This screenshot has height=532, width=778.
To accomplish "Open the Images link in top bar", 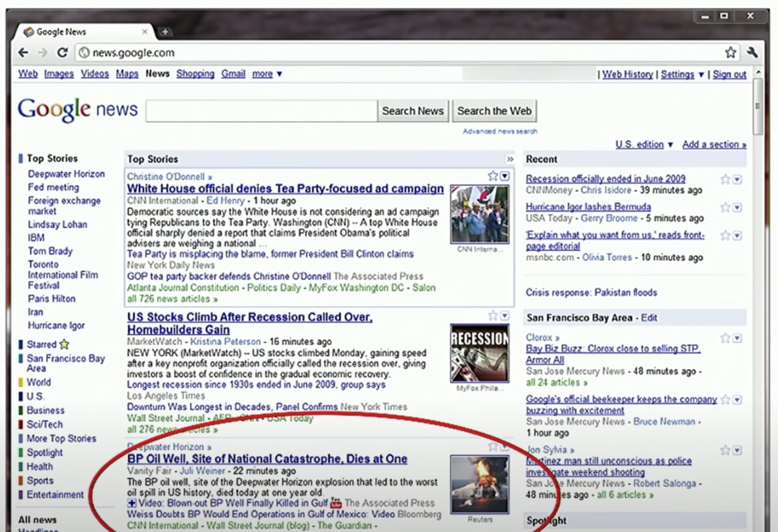I will 58,74.
